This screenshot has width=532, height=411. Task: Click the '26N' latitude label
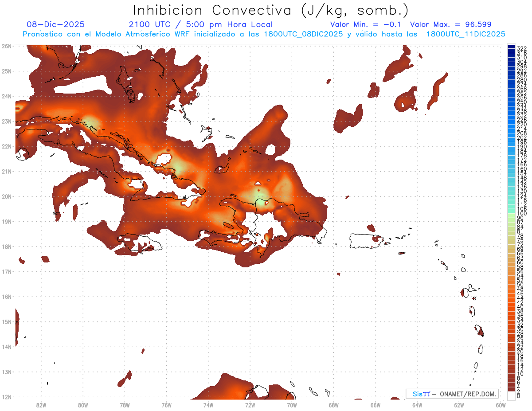point(6,46)
